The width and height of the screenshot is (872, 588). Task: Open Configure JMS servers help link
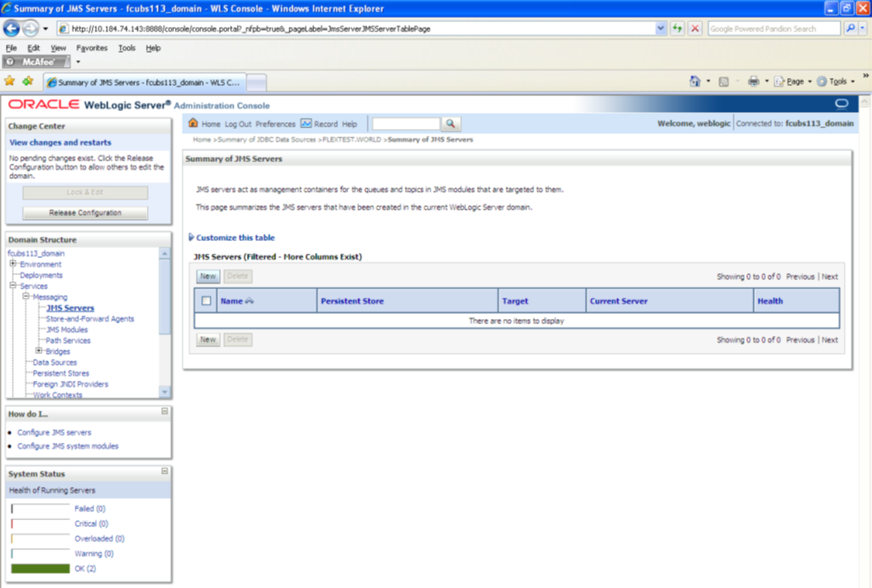click(54, 433)
